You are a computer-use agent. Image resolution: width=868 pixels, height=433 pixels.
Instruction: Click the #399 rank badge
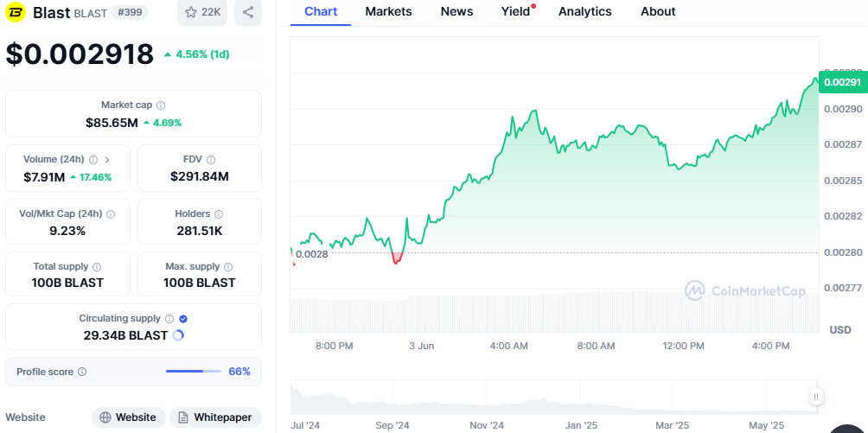point(130,12)
